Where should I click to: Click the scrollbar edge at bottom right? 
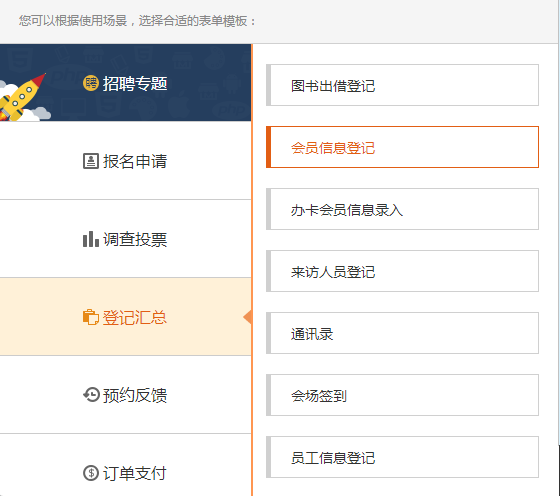click(x=559, y=471)
